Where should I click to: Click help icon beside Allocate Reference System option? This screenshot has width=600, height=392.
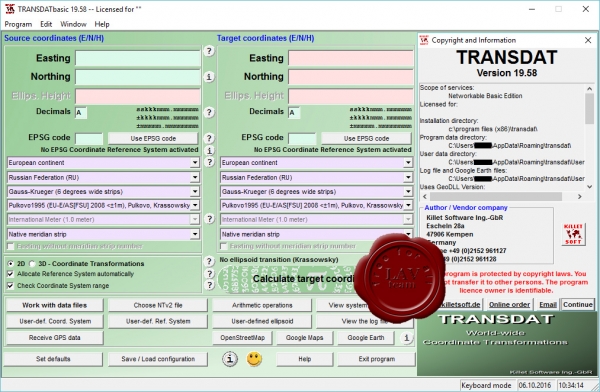(209, 273)
